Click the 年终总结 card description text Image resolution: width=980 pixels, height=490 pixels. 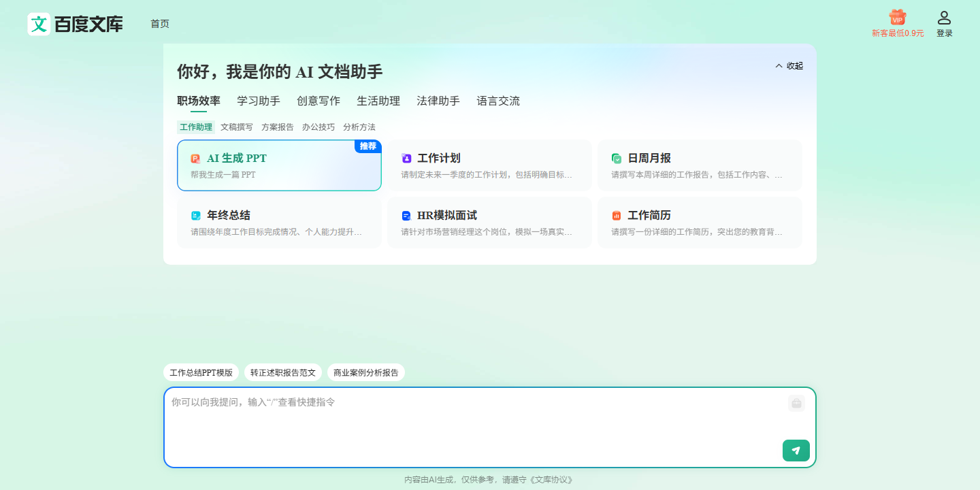tap(276, 232)
